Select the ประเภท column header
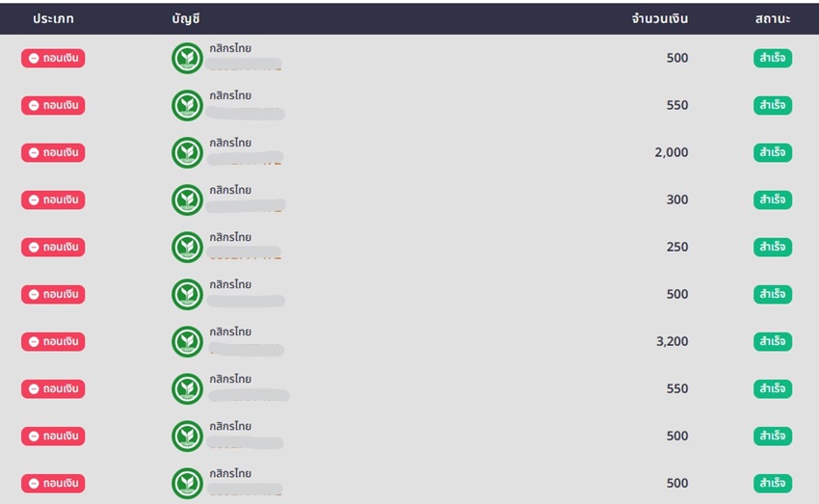 (53, 19)
